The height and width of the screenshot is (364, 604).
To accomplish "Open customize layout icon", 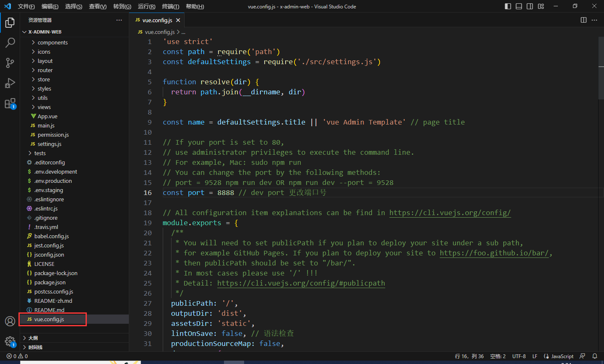I will [541, 6].
